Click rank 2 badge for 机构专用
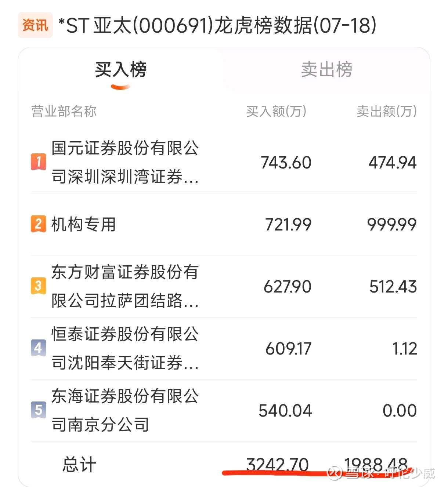The width and height of the screenshot is (448, 487). pos(39,224)
